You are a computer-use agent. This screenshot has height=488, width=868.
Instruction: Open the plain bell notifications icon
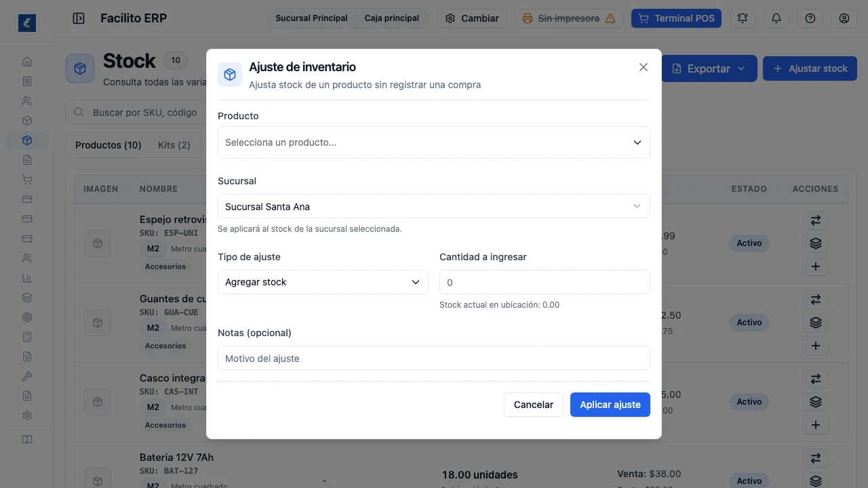[776, 18]
